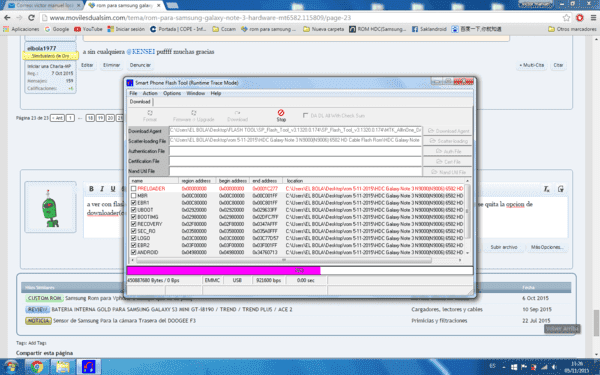Screen dimensions: 600x375
Task: Click the Scatter-loading browse button
Action: point(448,141)
